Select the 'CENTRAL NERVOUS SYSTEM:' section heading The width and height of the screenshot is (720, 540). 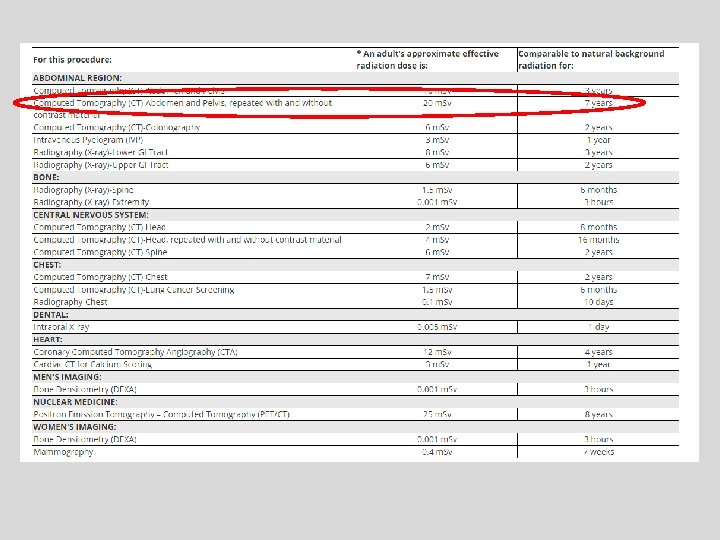90,215
